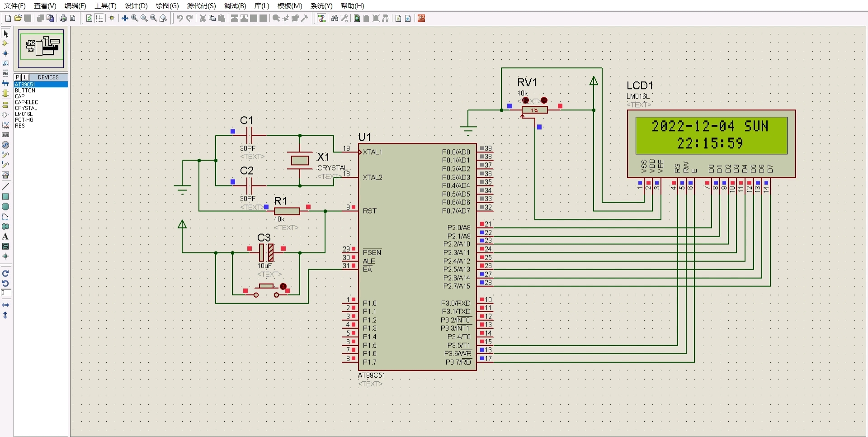Image resolution: width=868 pixels, height=437 pixels.
Task: Open the Graph Mode tool
Action: tap(6, 125)
